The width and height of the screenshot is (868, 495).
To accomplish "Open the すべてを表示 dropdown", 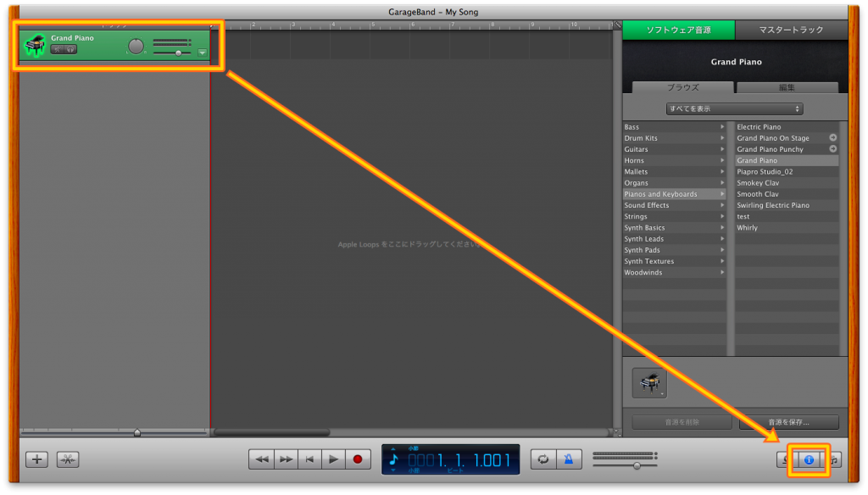I will [734, 109].
